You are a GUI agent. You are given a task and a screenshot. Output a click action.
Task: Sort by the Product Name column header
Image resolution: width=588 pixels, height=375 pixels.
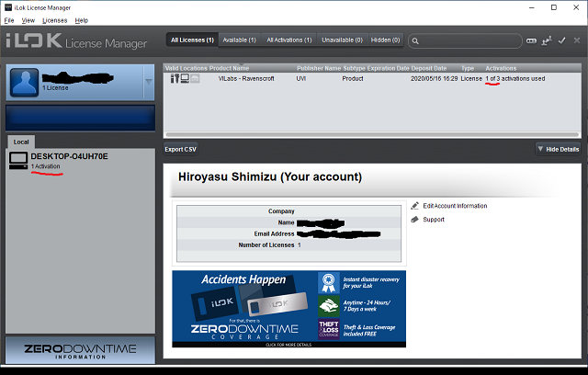(x=229, y=68)
